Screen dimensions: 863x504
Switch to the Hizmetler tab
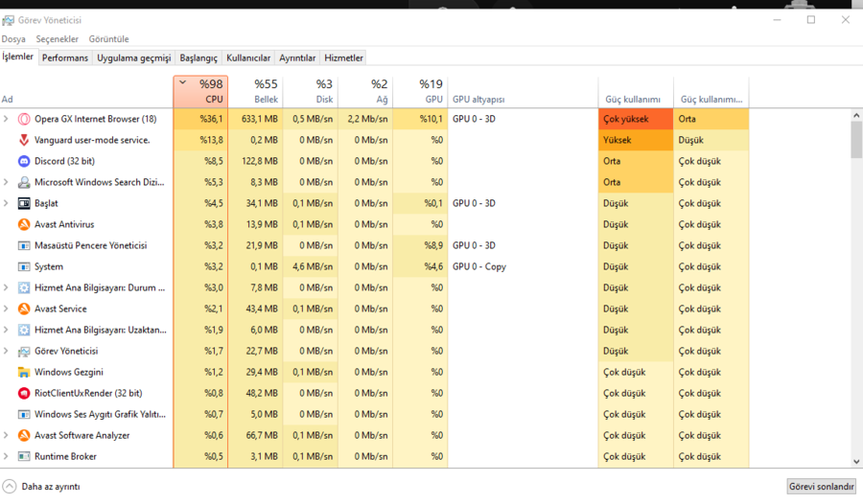point(343,57)
